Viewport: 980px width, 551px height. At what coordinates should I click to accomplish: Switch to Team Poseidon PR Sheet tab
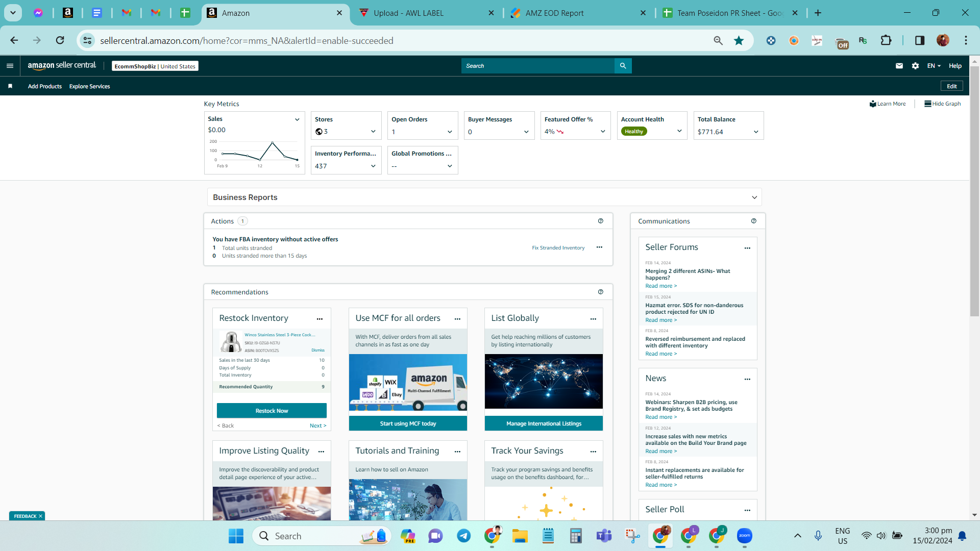pos(730,13)
